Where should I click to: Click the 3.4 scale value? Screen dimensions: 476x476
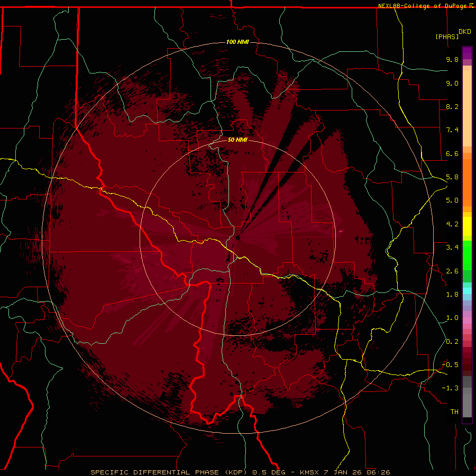pyautogui.click(x=452, y=248)
